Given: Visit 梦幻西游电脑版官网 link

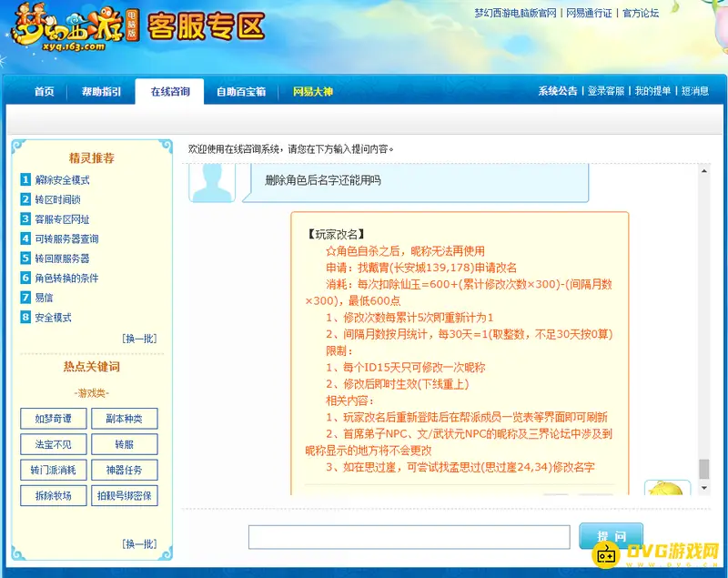Looking at the screenshot, I should (515, 13).
